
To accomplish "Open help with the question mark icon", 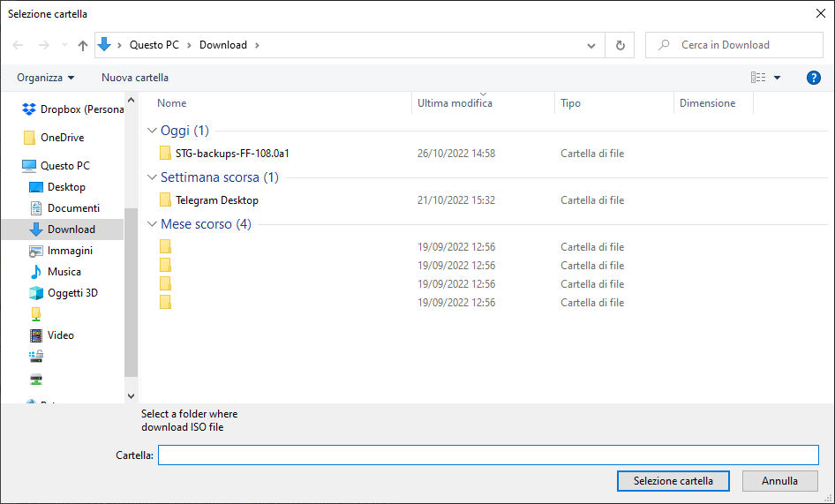I will coord(813,78).
